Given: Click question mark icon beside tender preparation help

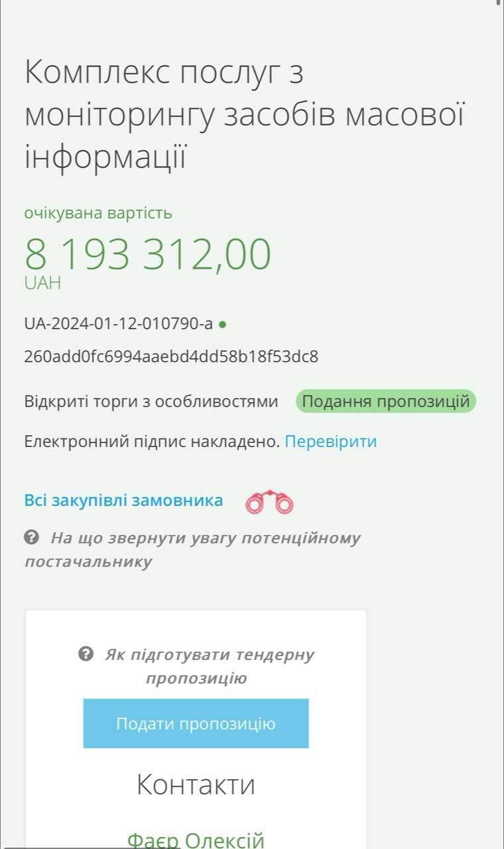Looking at the screenshot, I should (x=86, y=655).
